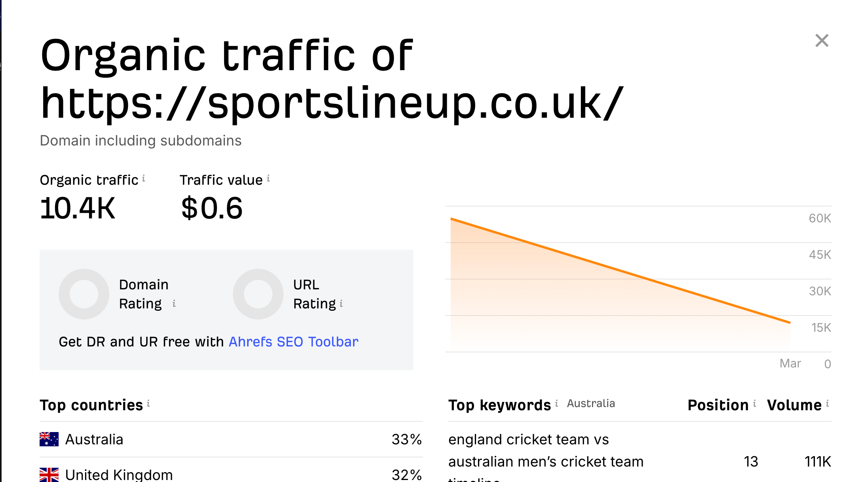This screenshot has width=868, height=482.
Task: Click the Top countries info icon
Action: 149,403
